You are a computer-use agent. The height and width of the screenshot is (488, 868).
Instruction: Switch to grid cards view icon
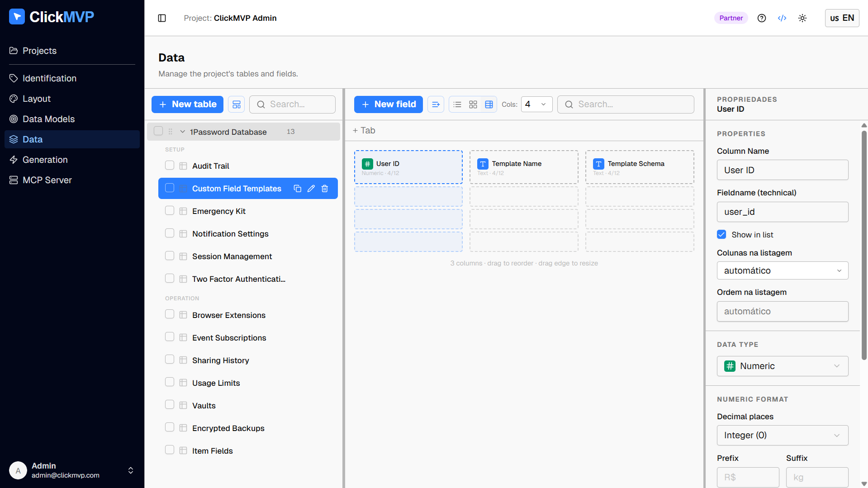(x=473, y=104)
